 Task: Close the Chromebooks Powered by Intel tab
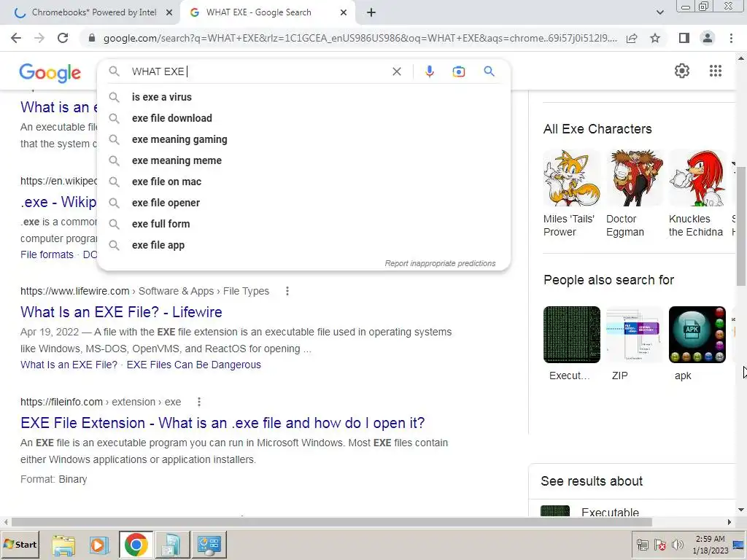[169, 12]
